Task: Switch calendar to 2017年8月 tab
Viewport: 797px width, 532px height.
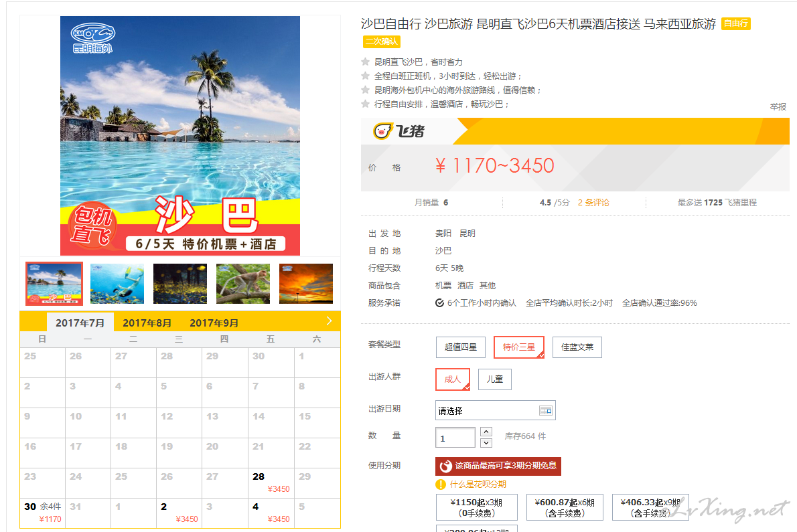Action: click(x=147, y=323)
